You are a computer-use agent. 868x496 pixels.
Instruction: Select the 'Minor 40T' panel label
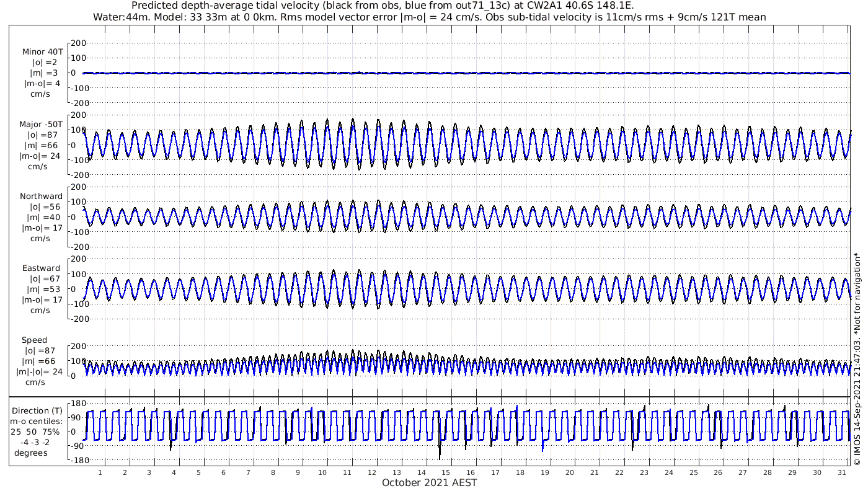tap(42, 51)
